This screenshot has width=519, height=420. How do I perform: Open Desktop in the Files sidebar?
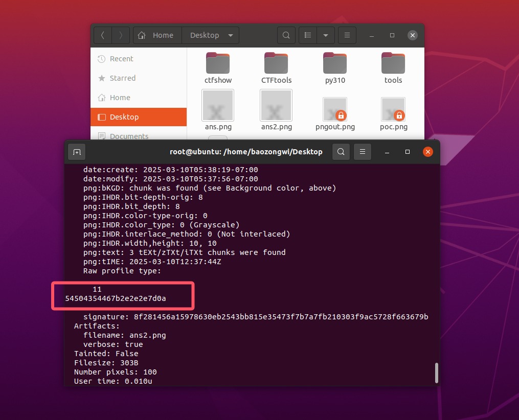pos(124,117)
